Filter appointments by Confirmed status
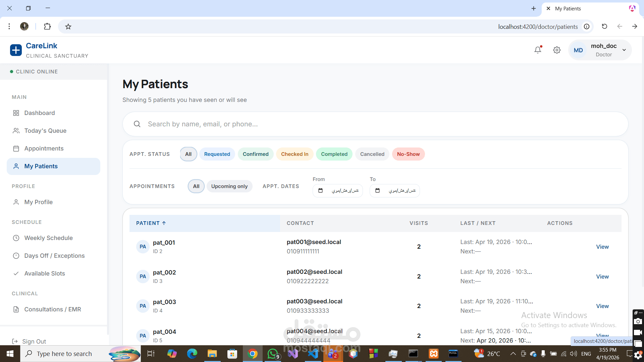Screen dimensions: 644x362 pyautogui.click(x=255, y=154)
